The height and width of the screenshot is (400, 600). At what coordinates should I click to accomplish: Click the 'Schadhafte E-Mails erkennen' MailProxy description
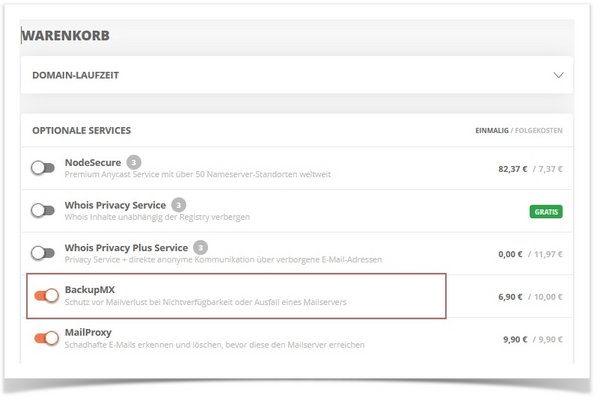pos(214,344)
